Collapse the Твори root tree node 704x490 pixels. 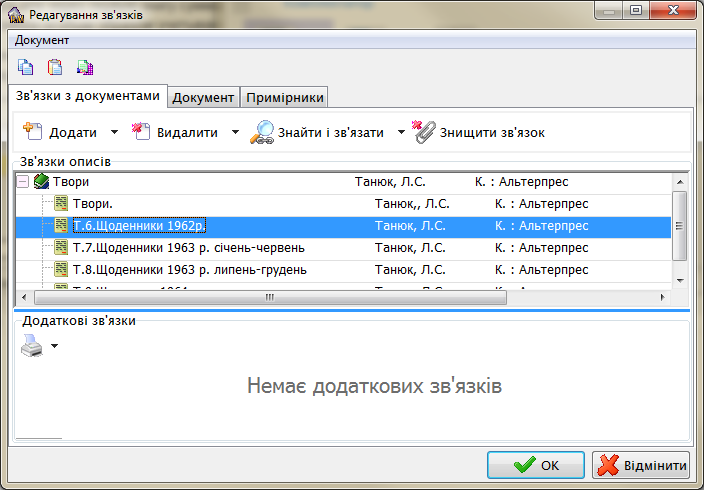point(23,182)
